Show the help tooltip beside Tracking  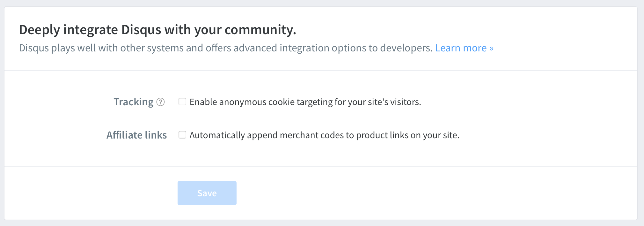[x=161, y=102]
